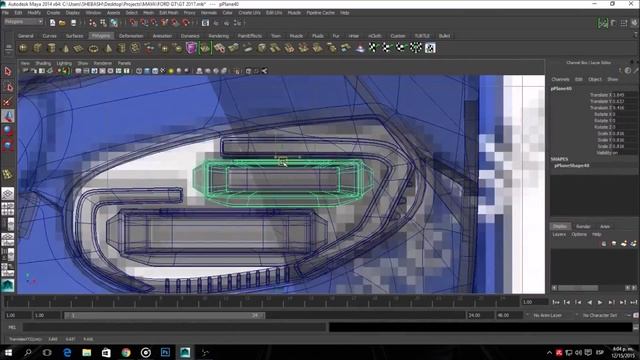Click the first checkered UV shelf icon
The image size is (640, 360).
click(x=373, y=48)
